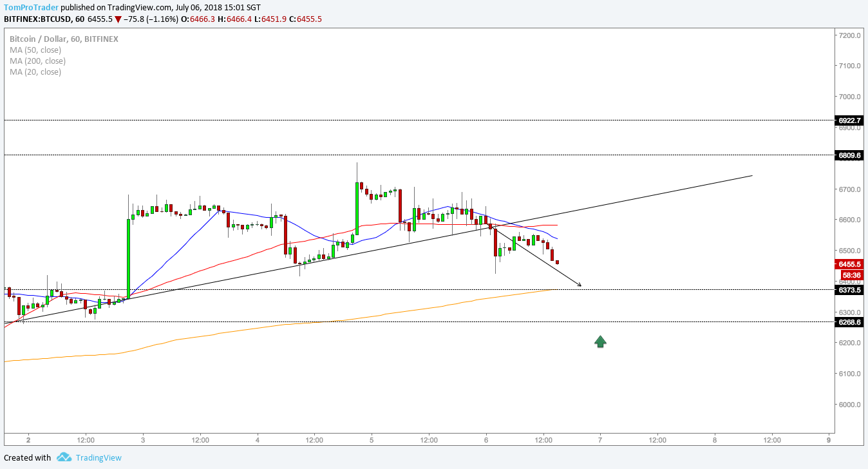Select the MA (20, close) indicator label
Screen dimensions: 868x469
(x=35, y=72)
